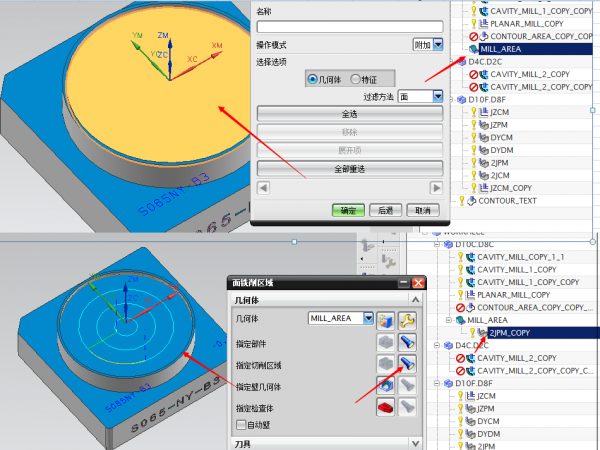Click the left arrow previous-item button
Screen dimensions: 600x450
[263, 188]
